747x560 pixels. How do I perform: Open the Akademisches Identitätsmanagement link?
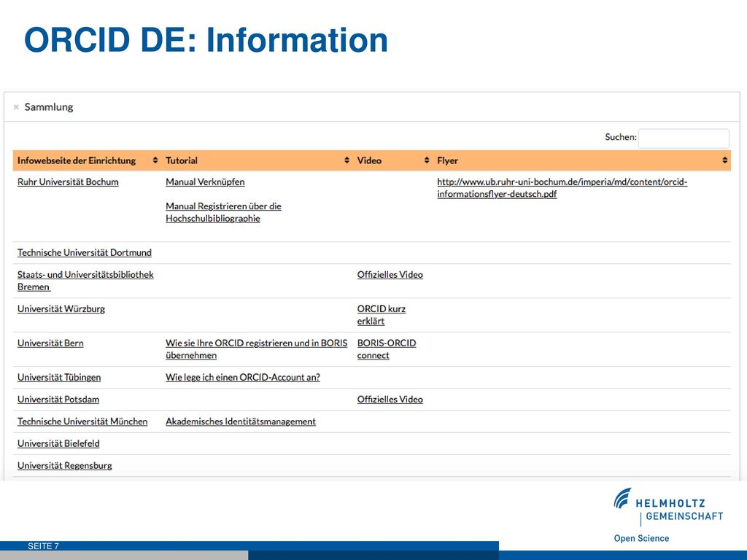click(241, 421)
